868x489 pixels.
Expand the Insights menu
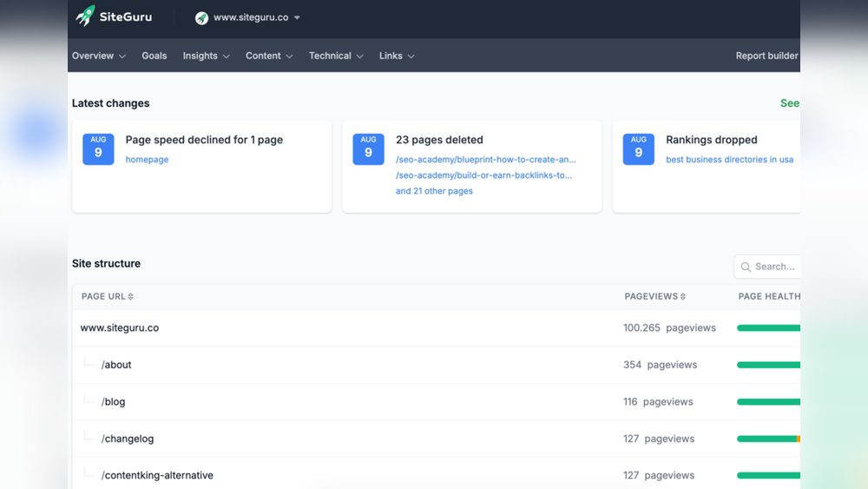206,56
